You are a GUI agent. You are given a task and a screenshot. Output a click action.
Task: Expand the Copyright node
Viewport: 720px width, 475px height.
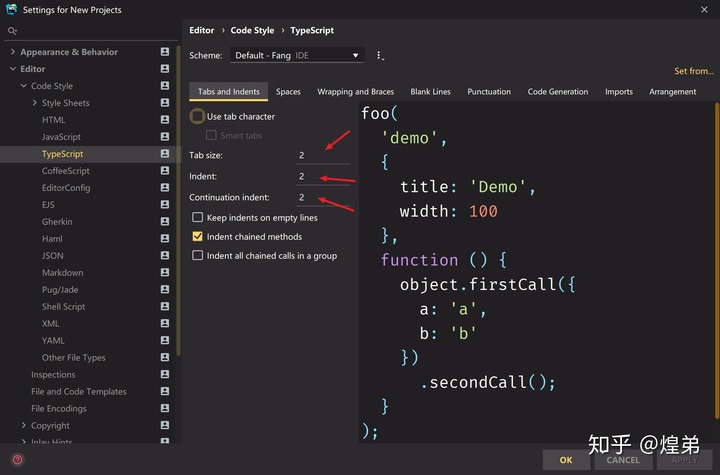coord(23,425)
